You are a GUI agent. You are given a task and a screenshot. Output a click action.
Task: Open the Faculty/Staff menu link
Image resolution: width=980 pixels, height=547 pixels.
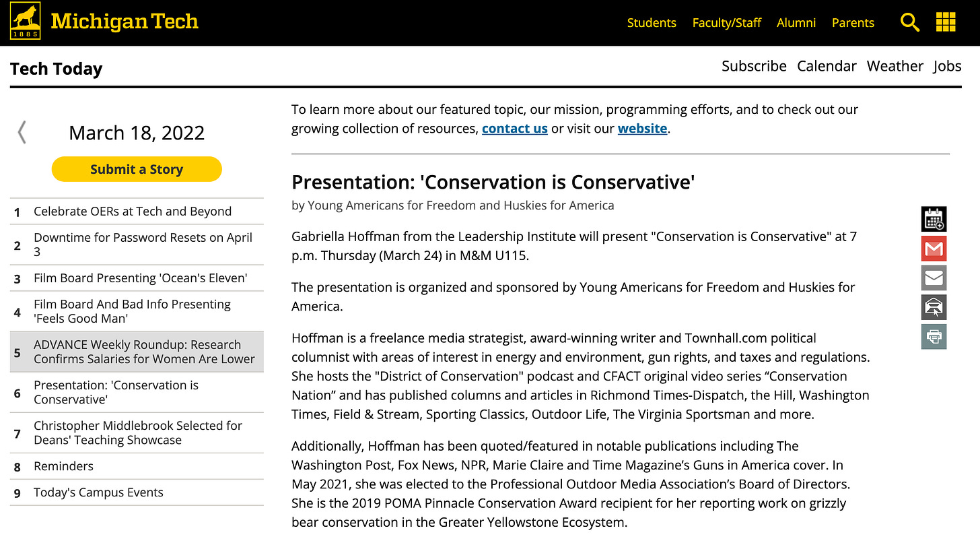point(727,23)
